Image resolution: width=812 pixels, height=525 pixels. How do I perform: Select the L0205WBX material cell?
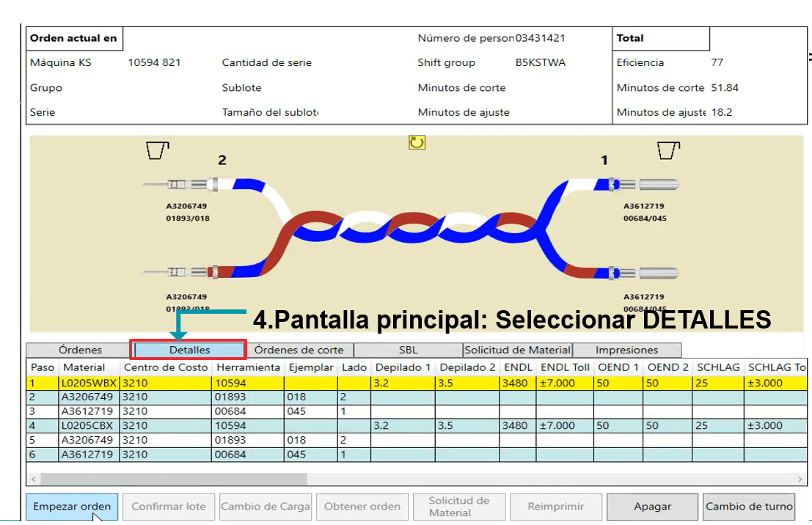click(x=89, y=383)
